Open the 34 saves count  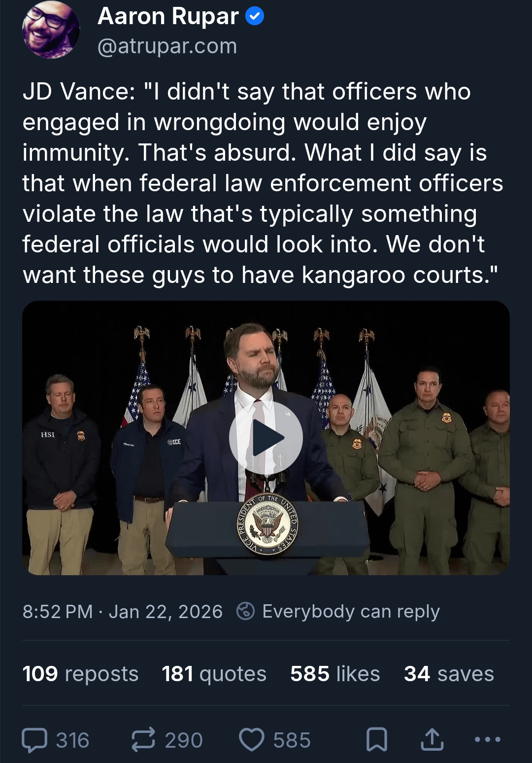click(x=448, y=674)
